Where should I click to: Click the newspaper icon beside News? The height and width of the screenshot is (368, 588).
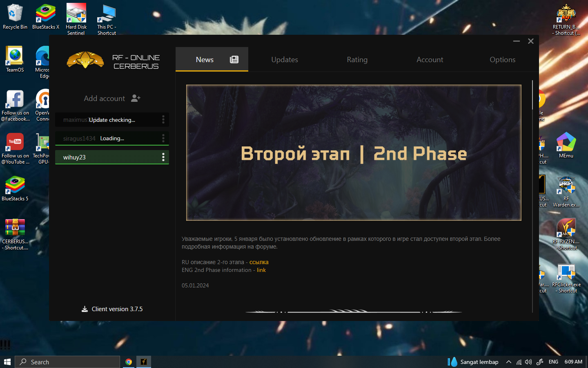[234, 60]
